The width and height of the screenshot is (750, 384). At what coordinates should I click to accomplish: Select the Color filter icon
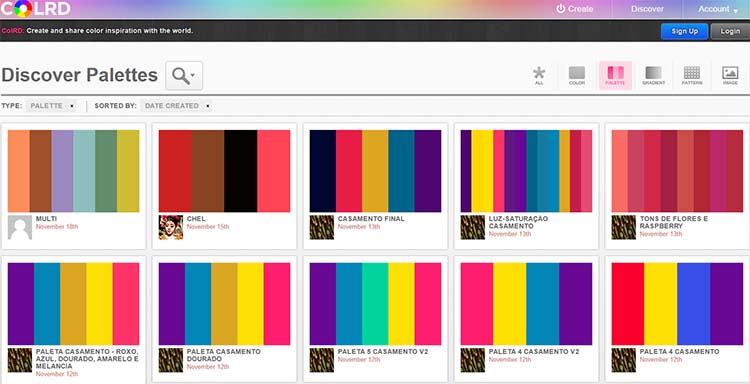tap(577, 76)
